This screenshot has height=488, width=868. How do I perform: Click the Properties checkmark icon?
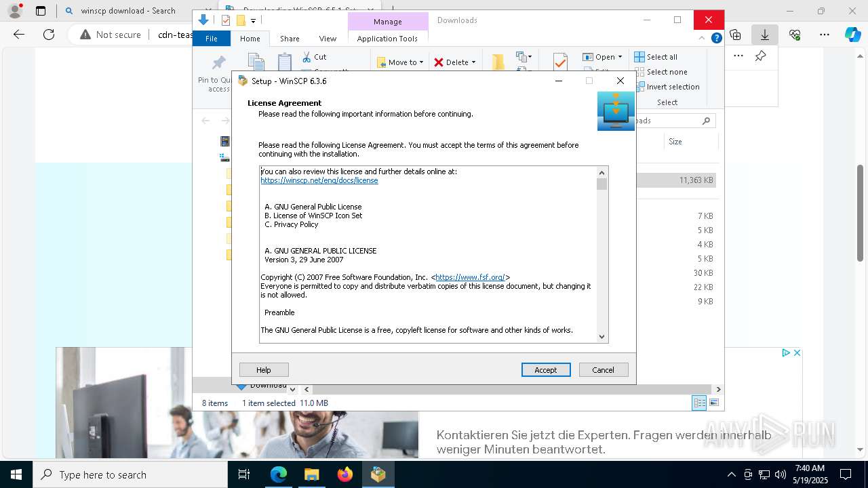pyautogui.click(x=560, y=62)
